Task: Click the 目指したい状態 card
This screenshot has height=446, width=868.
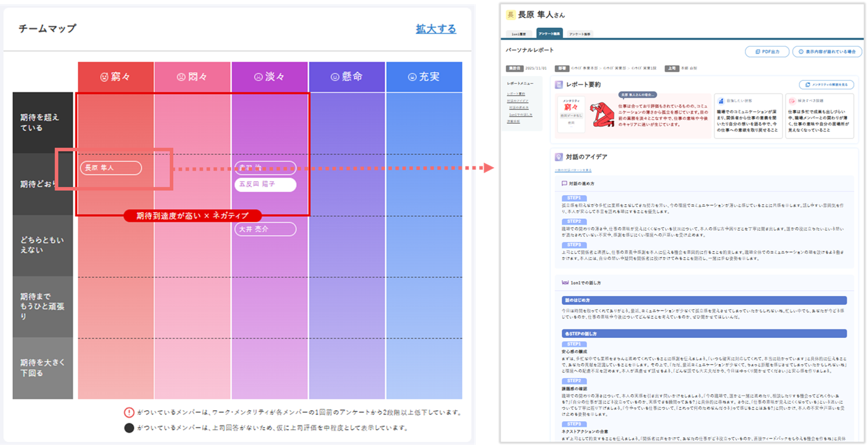Action: coord(748,116)
